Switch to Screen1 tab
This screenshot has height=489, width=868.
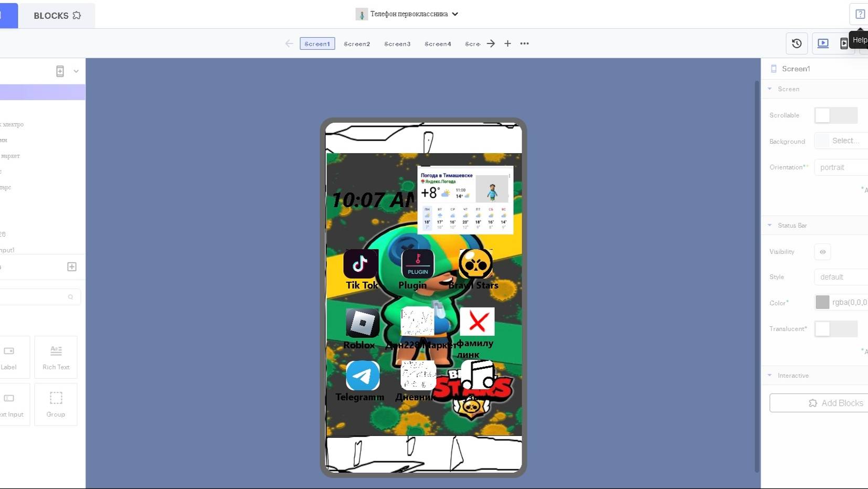317,44
